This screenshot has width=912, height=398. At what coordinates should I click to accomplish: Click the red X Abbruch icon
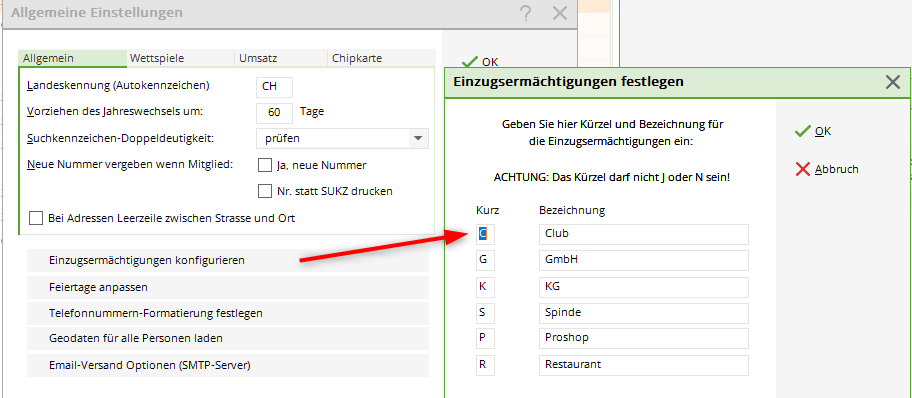tap(803, 169)
